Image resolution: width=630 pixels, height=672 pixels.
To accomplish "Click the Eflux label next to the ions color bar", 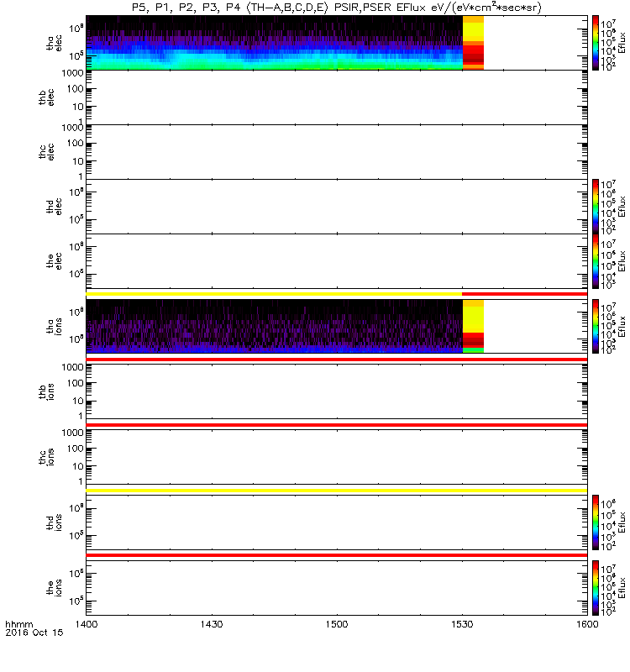I will click(622, 587).
